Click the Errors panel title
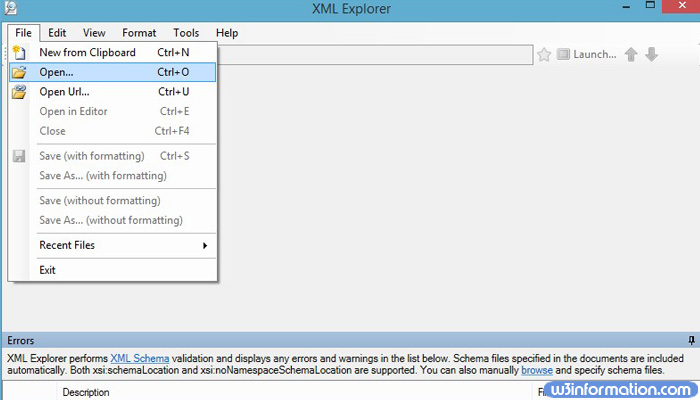The height and width of the screenshot is (400, 700). click(21, 341)
